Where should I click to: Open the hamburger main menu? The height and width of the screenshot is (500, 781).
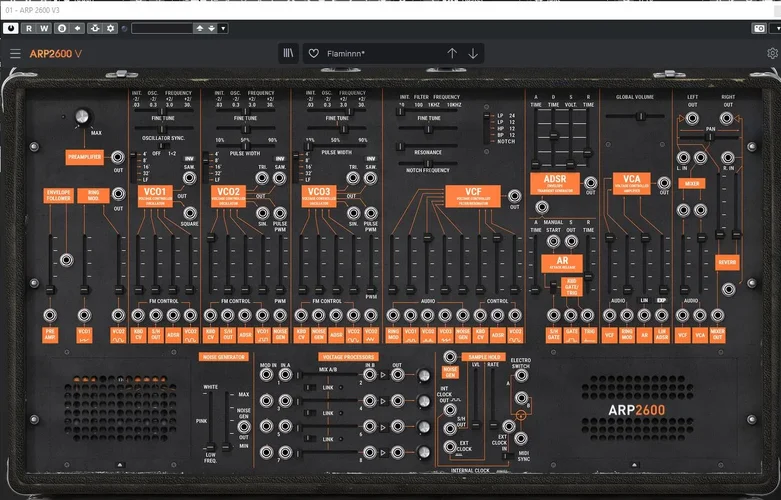15,53
